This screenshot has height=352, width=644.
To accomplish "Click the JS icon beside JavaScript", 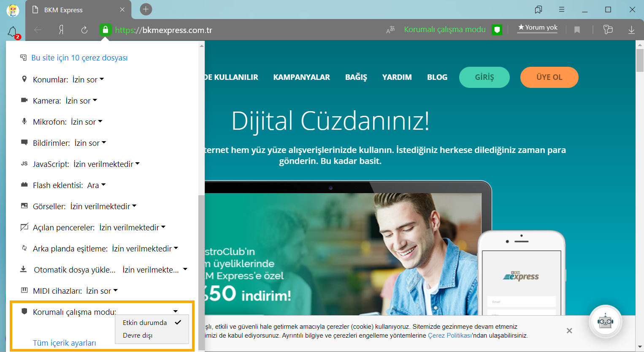I will point(24,164).
